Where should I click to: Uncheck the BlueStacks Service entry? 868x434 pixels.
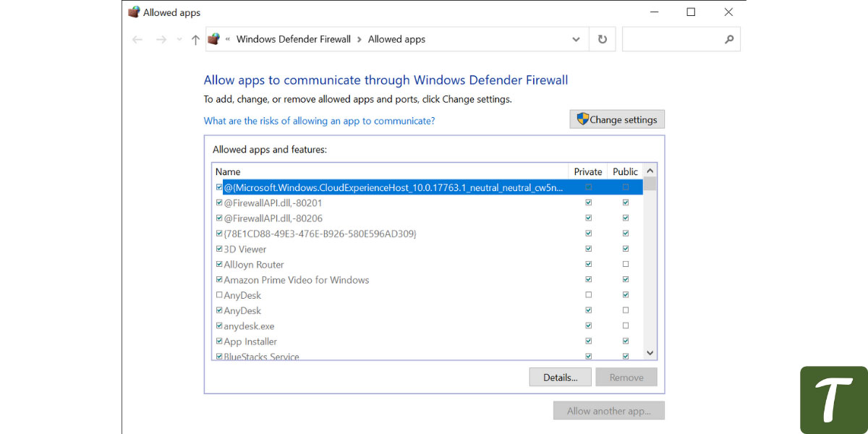tap(219, 356)
